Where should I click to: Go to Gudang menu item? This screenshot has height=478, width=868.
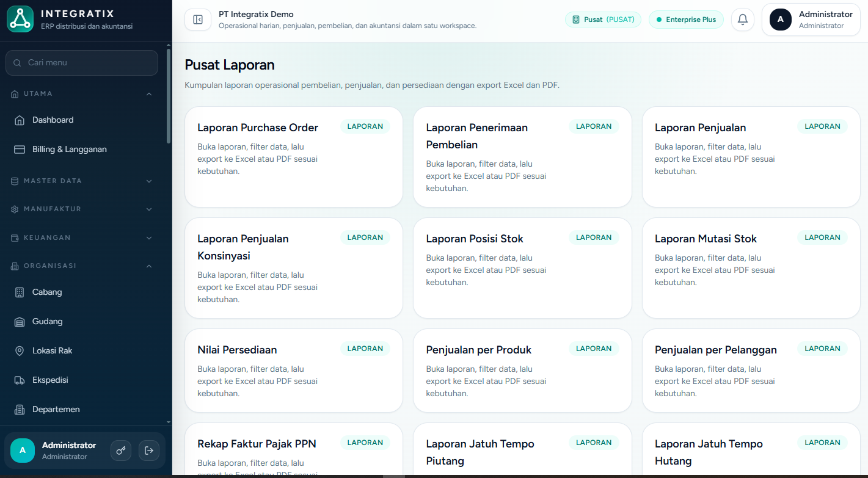click(82, 322)
